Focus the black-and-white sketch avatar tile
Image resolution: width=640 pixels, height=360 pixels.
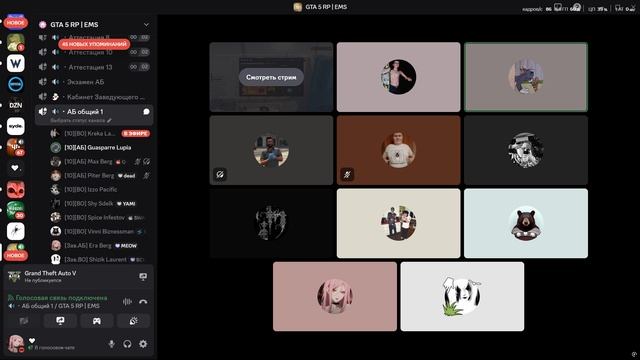[x=526, y=150]
